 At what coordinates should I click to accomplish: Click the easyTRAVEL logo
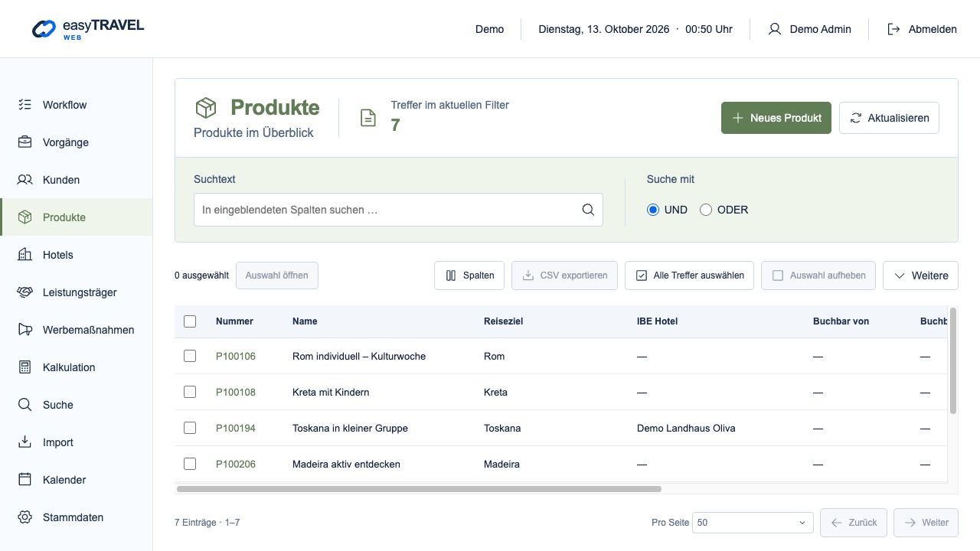(88, 29)
